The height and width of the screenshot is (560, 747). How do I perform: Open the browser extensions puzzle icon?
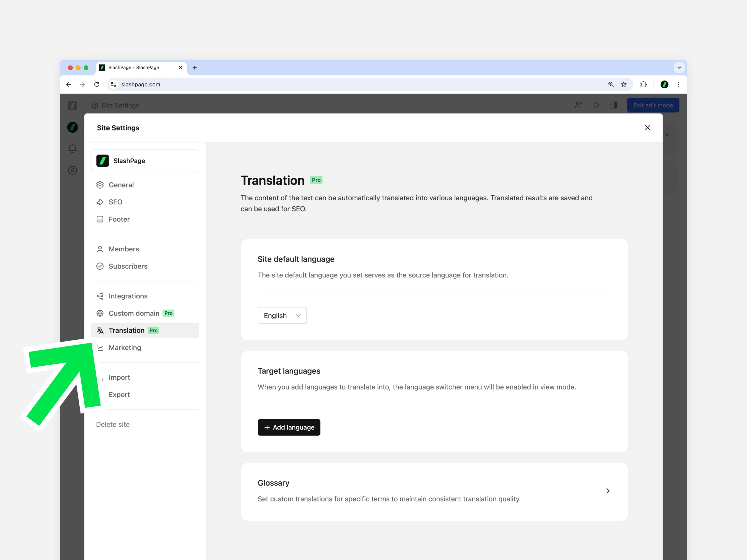643,84
